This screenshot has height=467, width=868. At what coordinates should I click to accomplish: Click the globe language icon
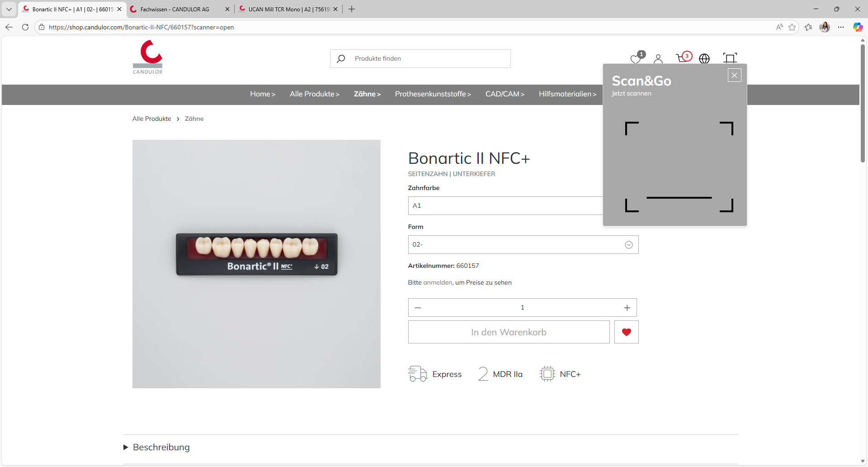[704, 58]
